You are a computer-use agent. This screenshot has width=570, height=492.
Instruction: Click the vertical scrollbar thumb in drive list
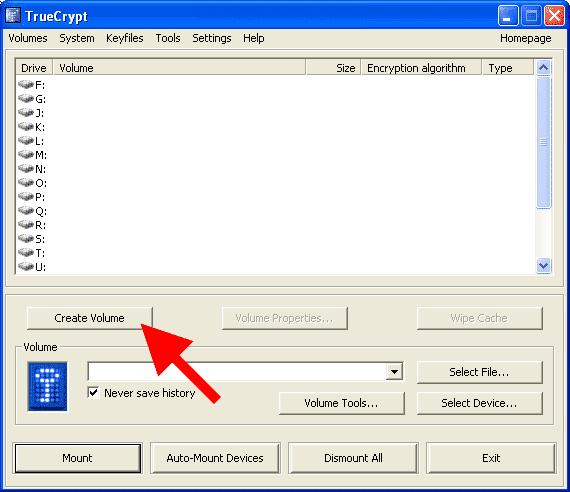tap(543, 142)
